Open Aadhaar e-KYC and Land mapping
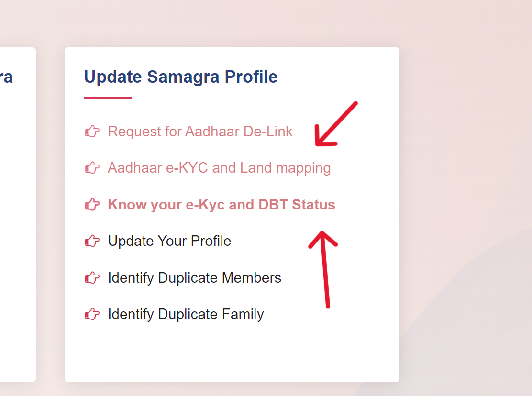This screenshot has height=396, width=532. (219, 168)
